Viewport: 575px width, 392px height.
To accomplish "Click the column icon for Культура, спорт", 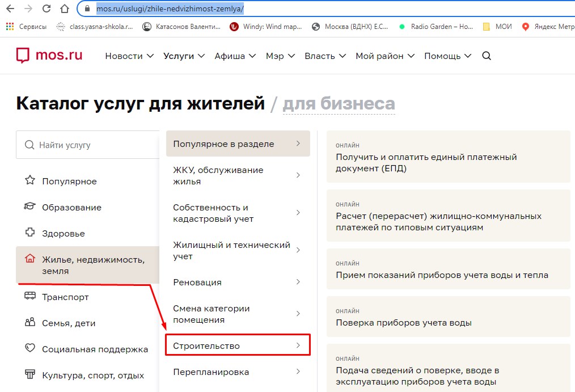I will (x=30, y=374).
